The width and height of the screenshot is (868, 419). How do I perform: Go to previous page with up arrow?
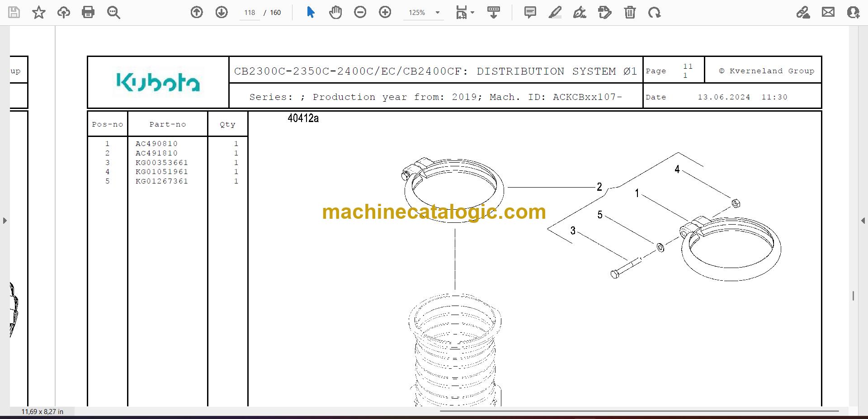(197, 12)
